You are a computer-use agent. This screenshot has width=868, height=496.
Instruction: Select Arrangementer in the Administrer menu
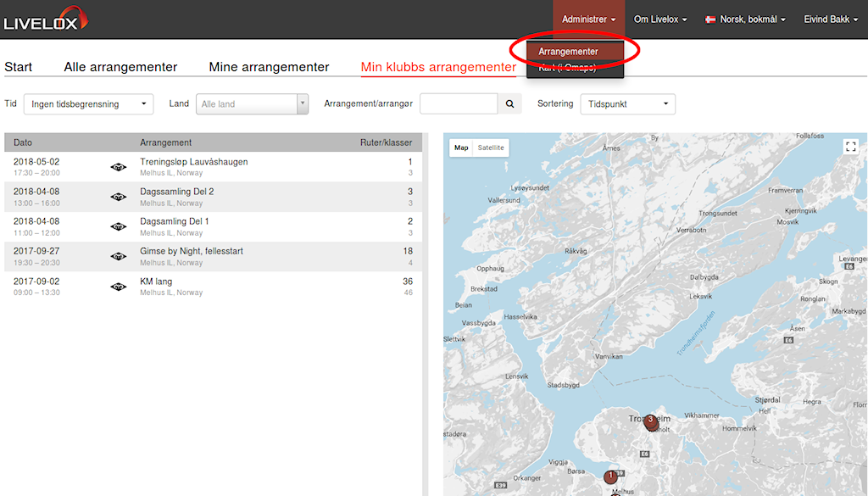576,52
